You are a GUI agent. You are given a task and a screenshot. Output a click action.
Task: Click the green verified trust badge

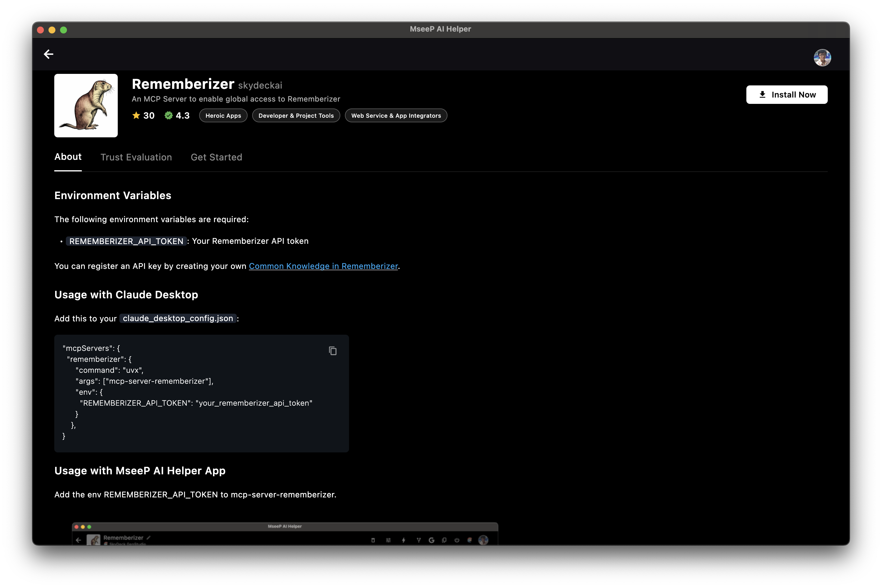[x=169, y=115]
